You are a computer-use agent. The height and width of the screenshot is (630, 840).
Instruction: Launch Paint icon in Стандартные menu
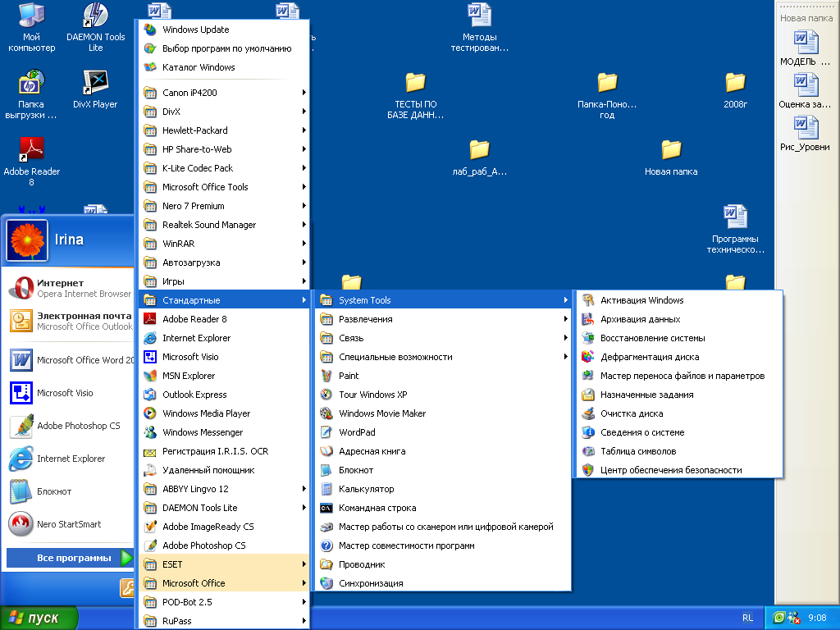(326, 376)
